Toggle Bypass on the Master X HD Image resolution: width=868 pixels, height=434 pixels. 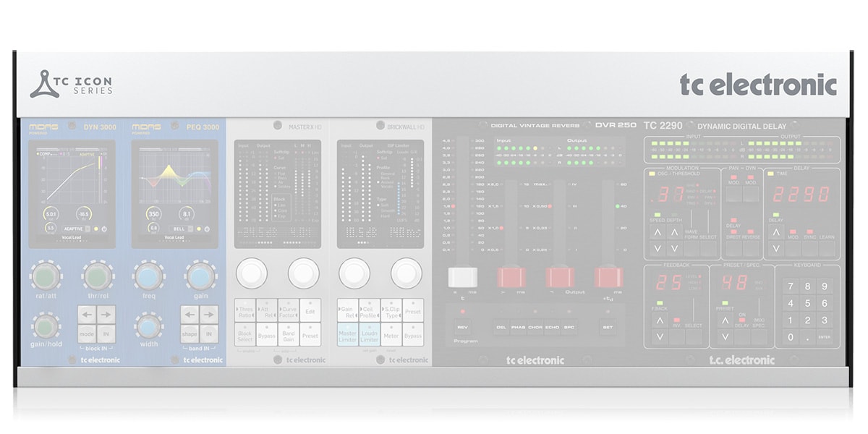tap(267, 336)
